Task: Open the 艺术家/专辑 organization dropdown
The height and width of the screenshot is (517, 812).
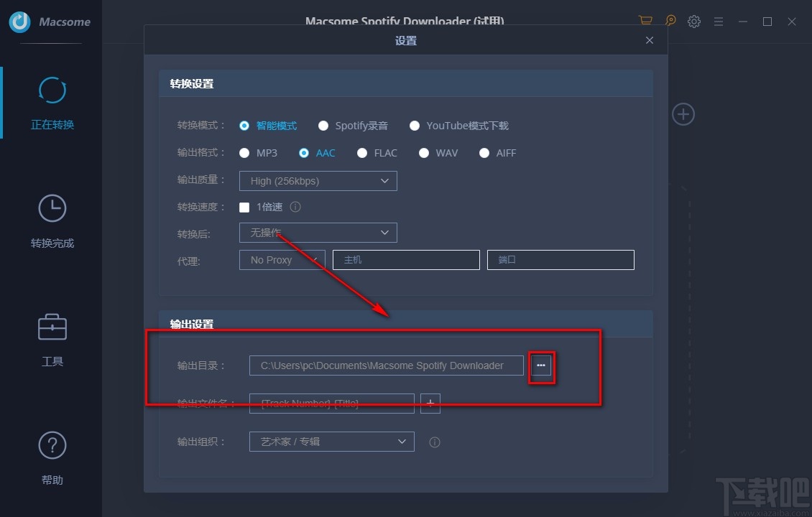Action: coord(331,442)
